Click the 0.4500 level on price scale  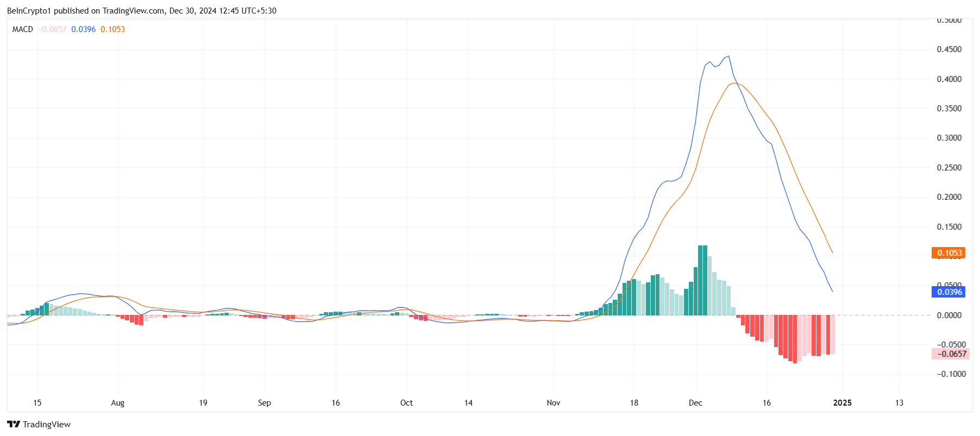pyautogui.click(x=949, y=49)
